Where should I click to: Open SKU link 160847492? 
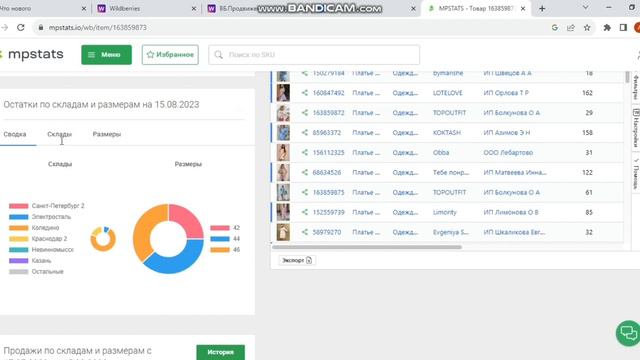click(328, 93)
